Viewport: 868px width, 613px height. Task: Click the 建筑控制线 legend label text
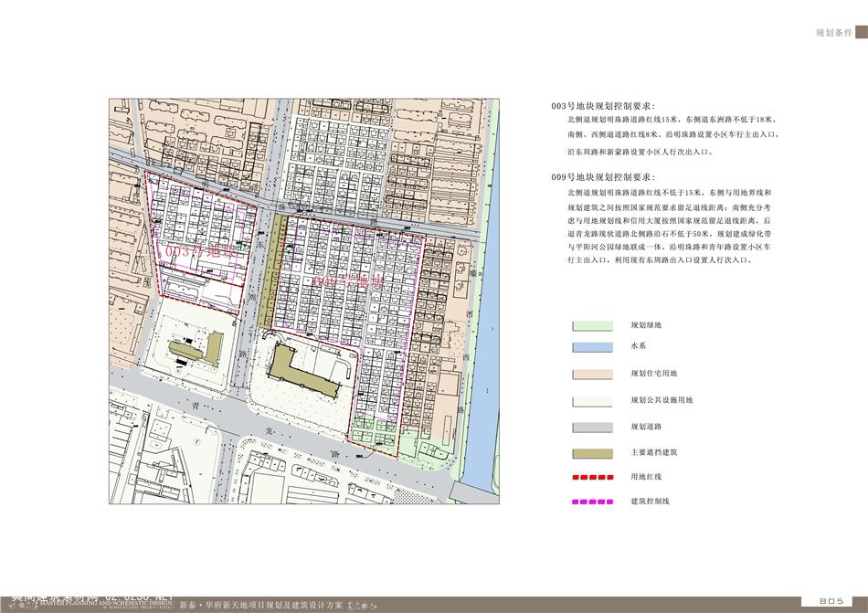(x=651, y=502)
